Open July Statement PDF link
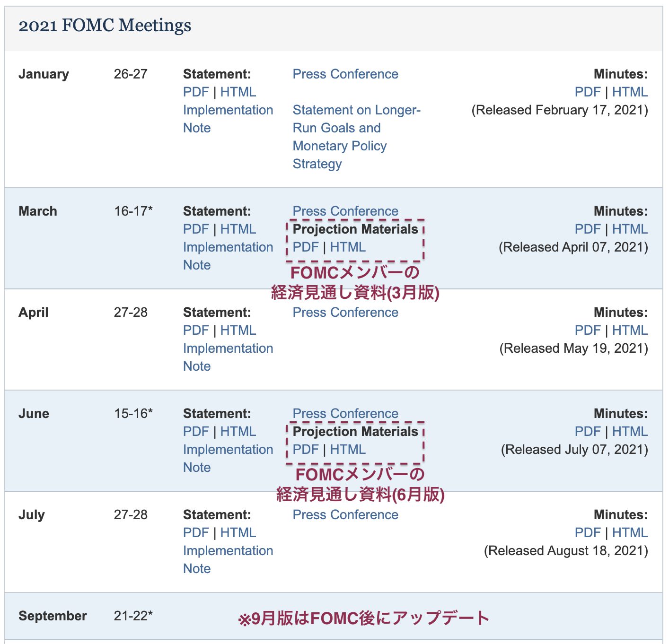 196,533
